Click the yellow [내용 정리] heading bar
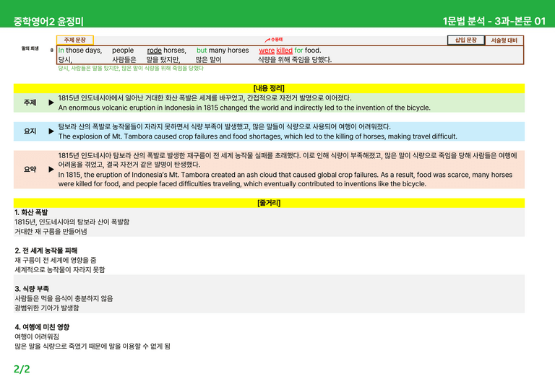 pyautogui.click(x=269, y=88)
